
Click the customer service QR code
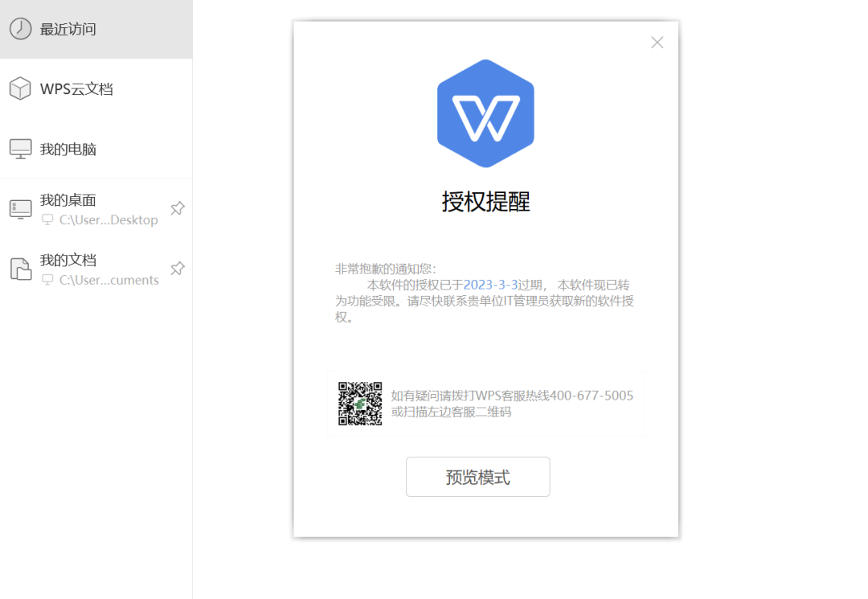coord(360,404)
